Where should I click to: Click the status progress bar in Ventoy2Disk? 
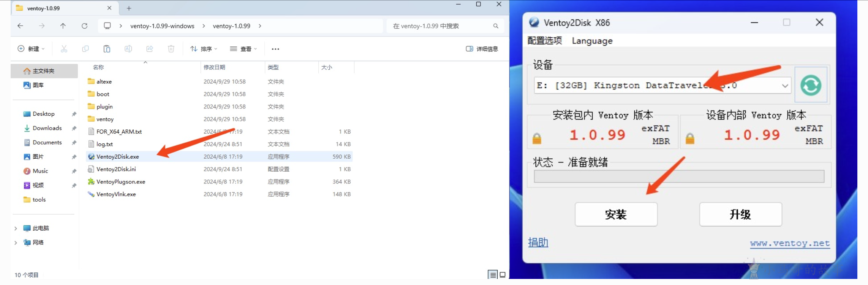click(679, 176)
